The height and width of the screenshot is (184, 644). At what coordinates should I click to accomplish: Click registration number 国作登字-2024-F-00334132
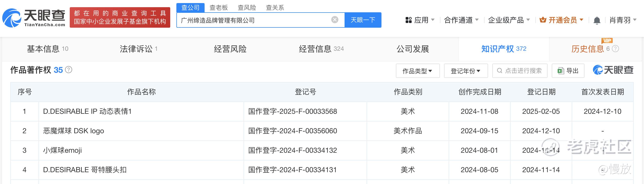[293, 150]
